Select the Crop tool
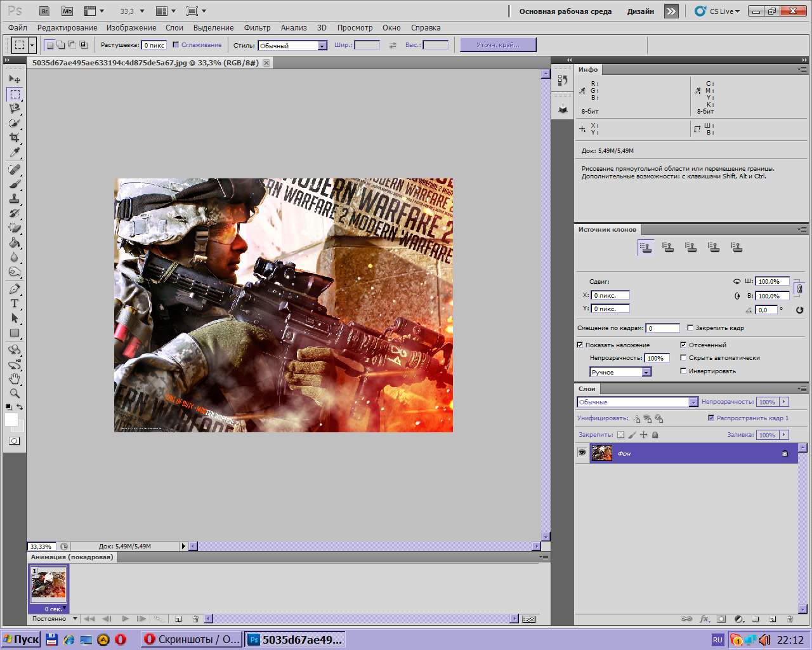The image size is (812, 650). [15, 138]
